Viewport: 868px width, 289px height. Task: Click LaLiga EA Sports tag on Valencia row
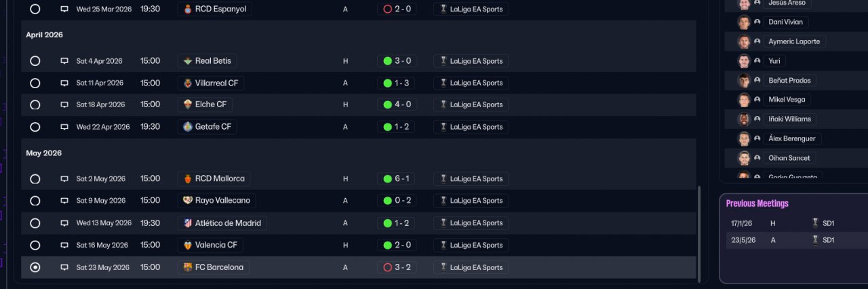(x=471, y=245)
